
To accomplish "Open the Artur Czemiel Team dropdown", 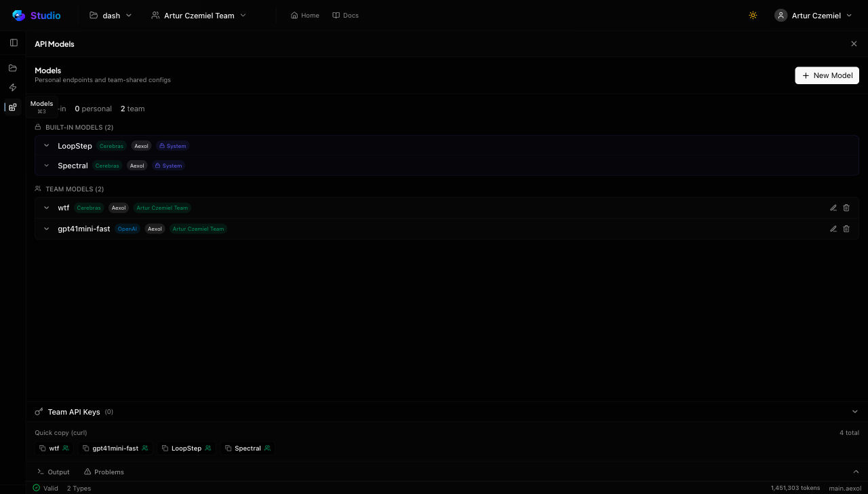I will coord(199,16).
